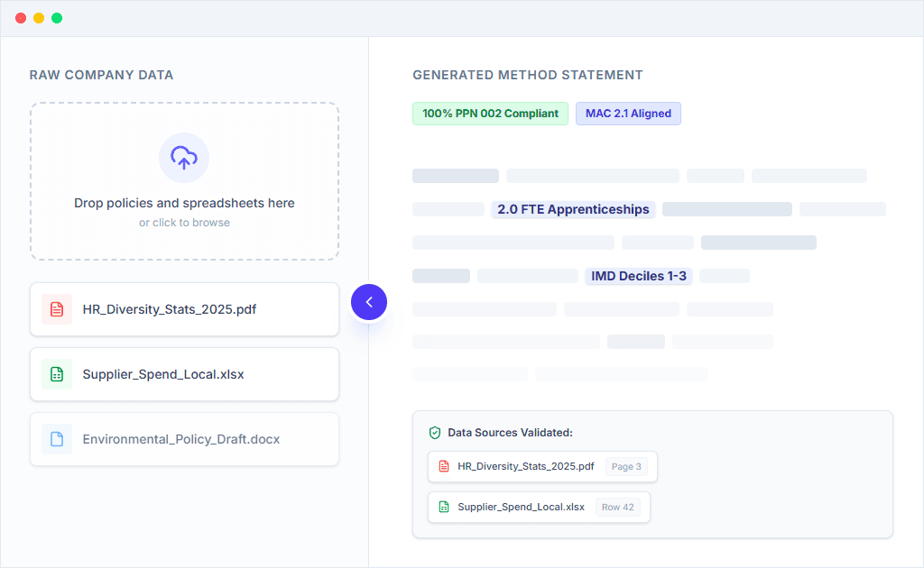Expand the Page 3 source reference tag
The width and height of the screenshot is (924, 568).
(626, 466)
